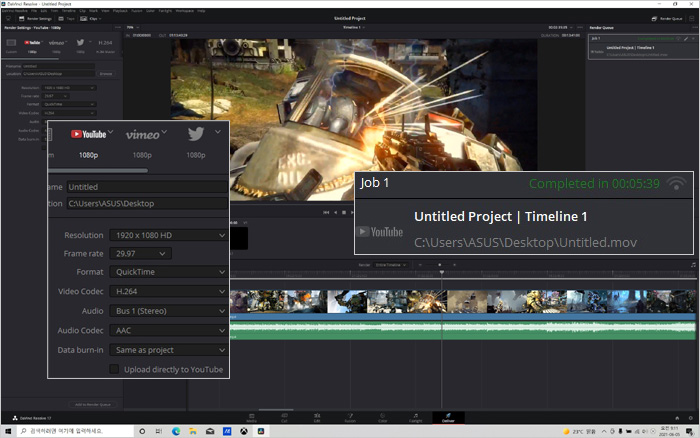Toggle the Render Settings panel button
The image size is (700, 438).
coord(35,19)
